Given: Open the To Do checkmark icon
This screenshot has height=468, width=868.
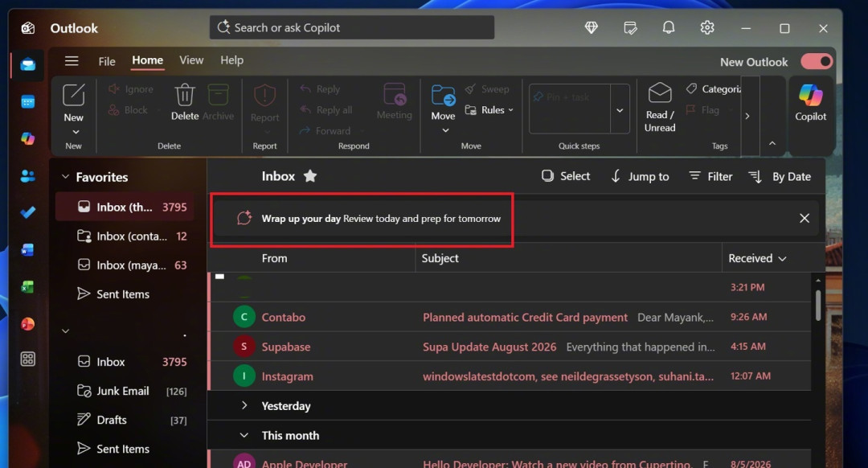Looking at the screenshot, I should 27,212.
